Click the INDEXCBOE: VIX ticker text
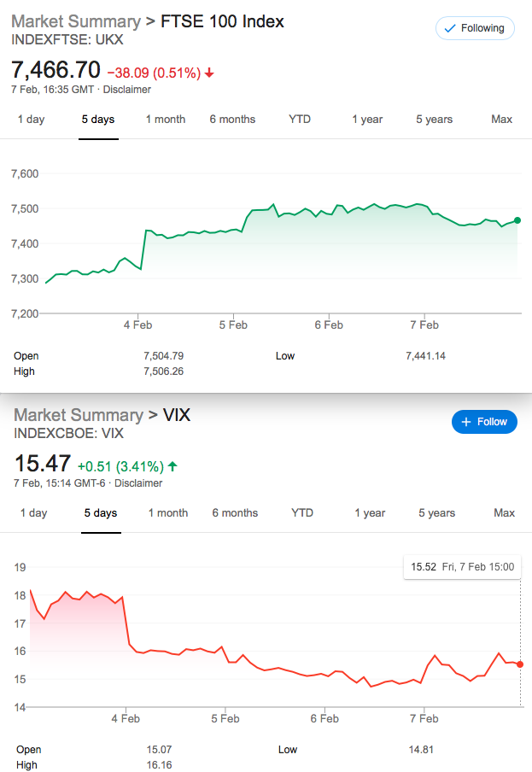532x772 pixels. click(x=68, y=433)
